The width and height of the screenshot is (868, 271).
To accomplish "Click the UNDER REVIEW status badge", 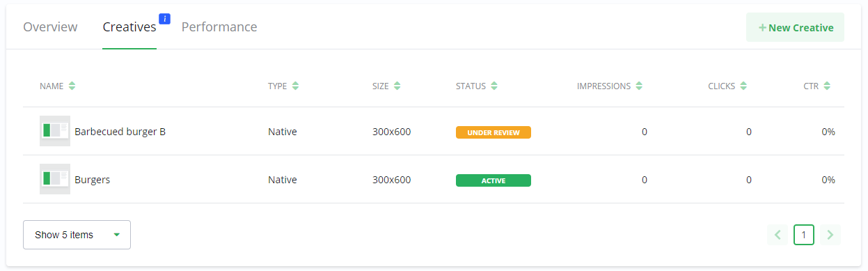I will coord(494,132).
